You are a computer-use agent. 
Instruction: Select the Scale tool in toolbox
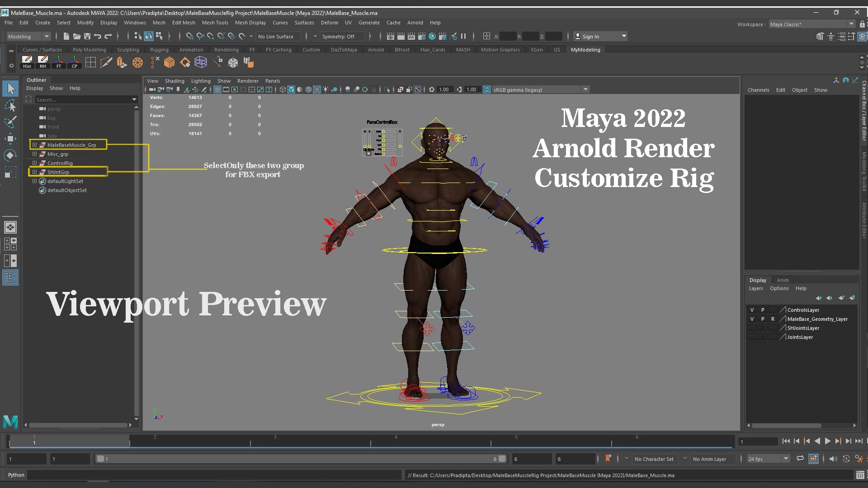10,172
